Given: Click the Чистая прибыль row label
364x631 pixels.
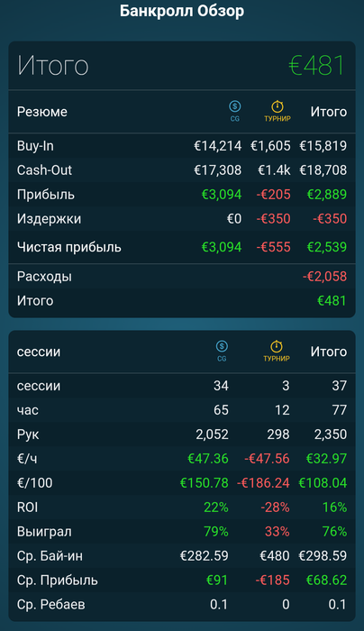Looking at the screenshot, I should (x=68, y=247).
